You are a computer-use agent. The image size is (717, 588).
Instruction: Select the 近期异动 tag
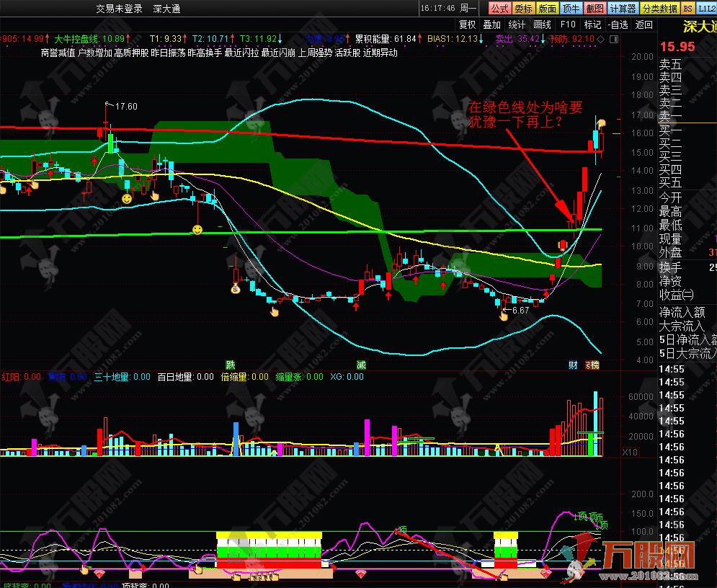point(380,53)
